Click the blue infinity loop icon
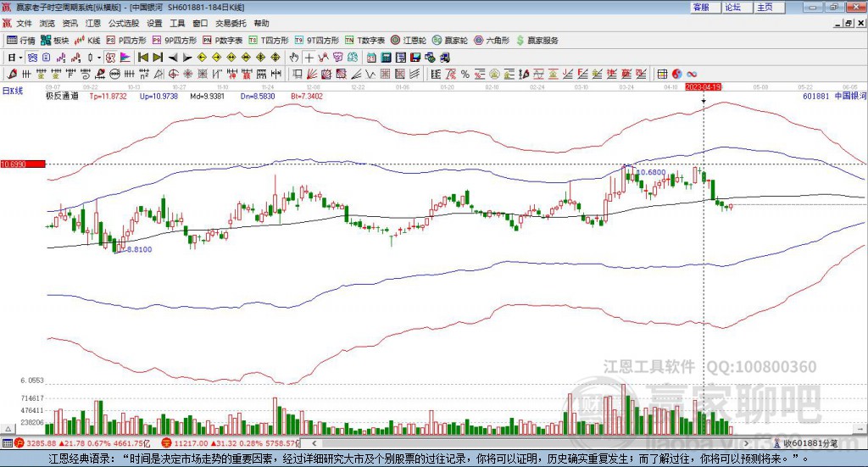The width and height of the screenshot is (868, 467). [x=692, y=74]
